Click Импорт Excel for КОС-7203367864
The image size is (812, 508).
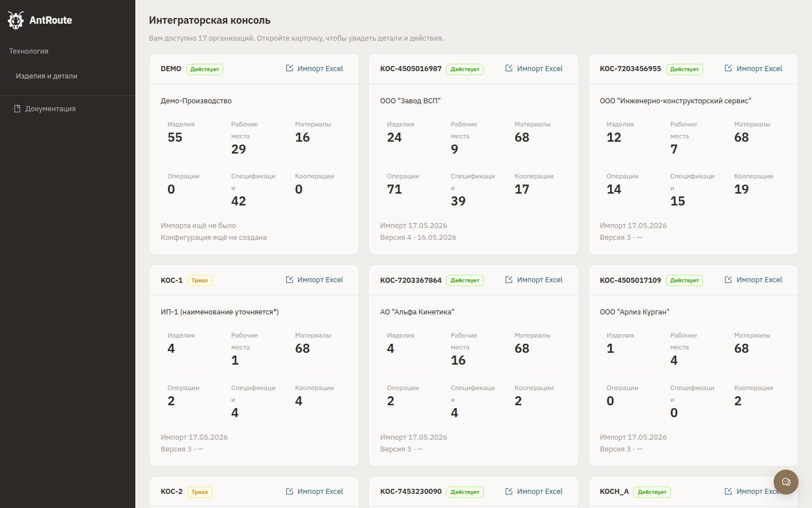534,279
